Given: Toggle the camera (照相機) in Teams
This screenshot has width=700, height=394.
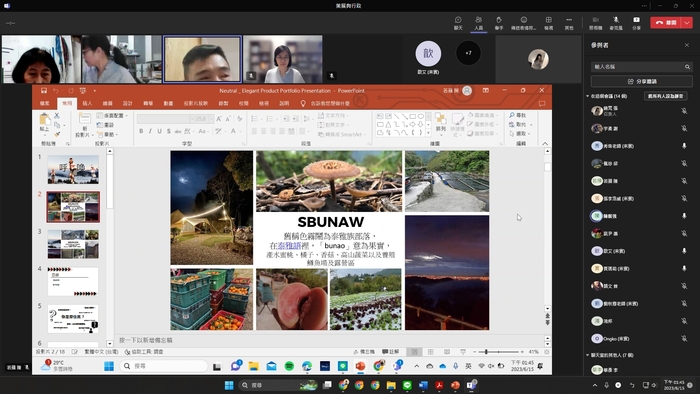Looking at the screenshot, I should pos(596,23).
